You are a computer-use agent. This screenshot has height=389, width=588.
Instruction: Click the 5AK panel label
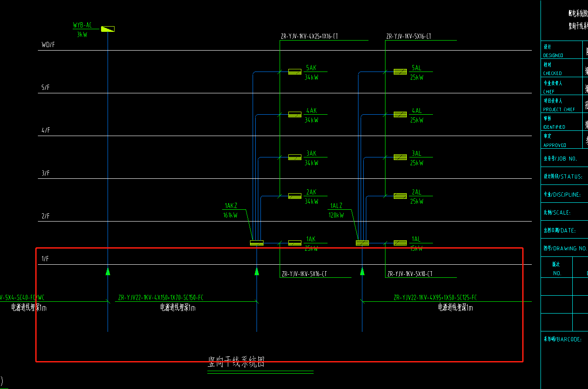pos(311,68)
